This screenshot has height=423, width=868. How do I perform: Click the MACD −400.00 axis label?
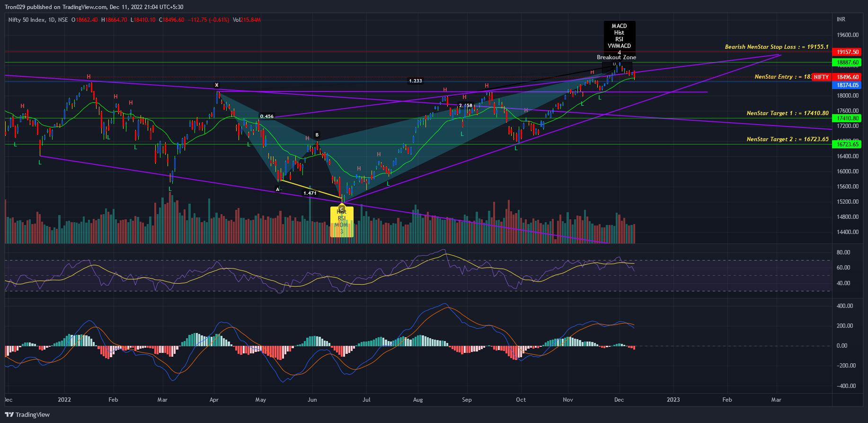tap(846, 386)
